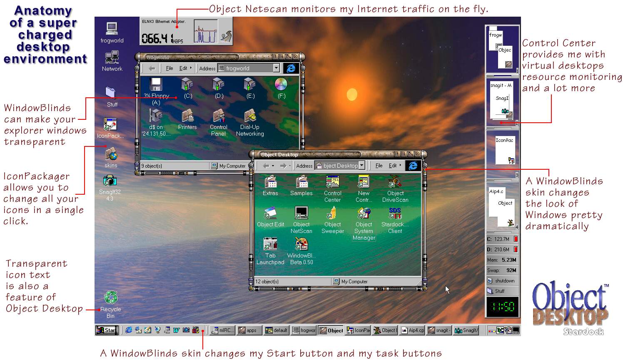Image resolution: width=623 pixels, height=364 pixels.
Task: Click Forward arrow in Object Desktop window
Action: pos(283,166)
